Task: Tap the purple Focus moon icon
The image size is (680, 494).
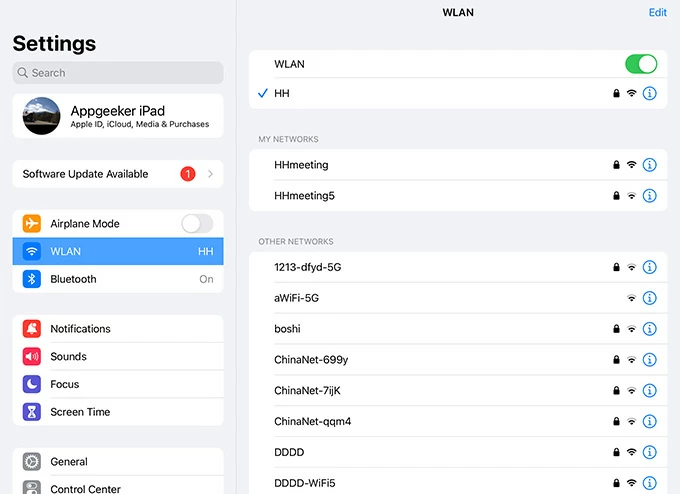Action: click(x=32, y=384)
